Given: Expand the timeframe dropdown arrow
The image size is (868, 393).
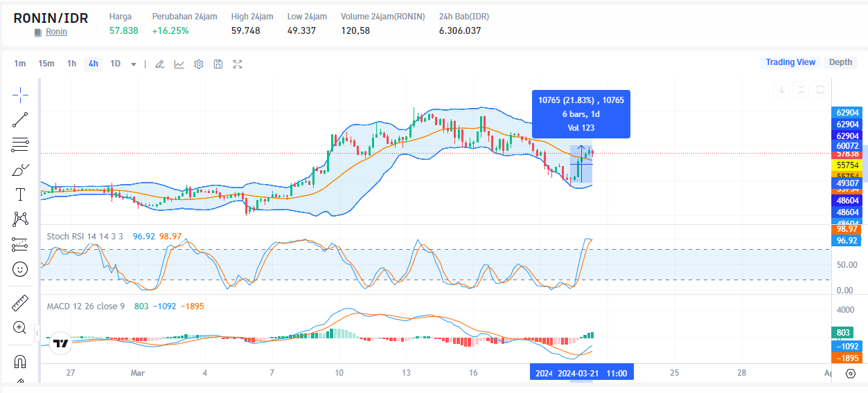Looking at the screenshot, I should click(x=133, y=64).
